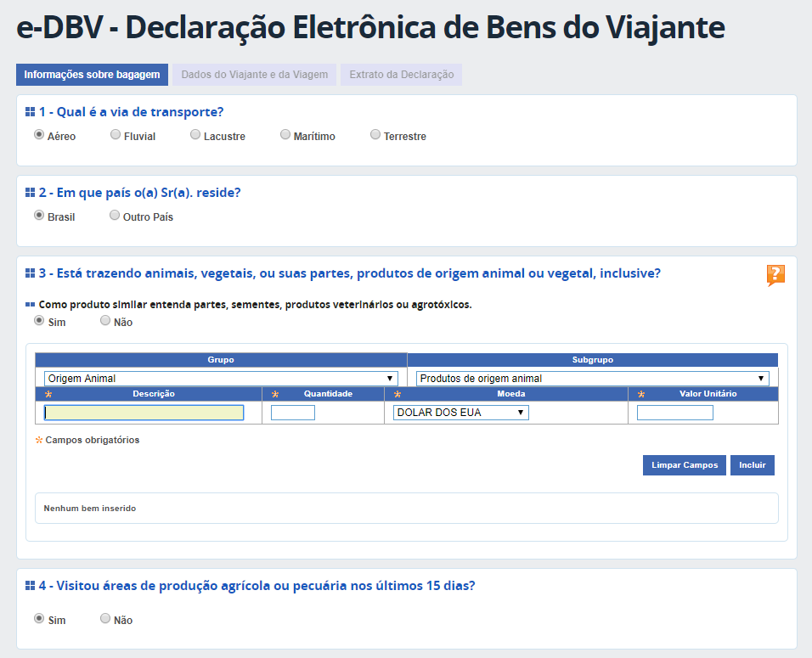Open the Grupo dropdown showing Origem Animal
812x658 pixels.
[x=221, y=379]
